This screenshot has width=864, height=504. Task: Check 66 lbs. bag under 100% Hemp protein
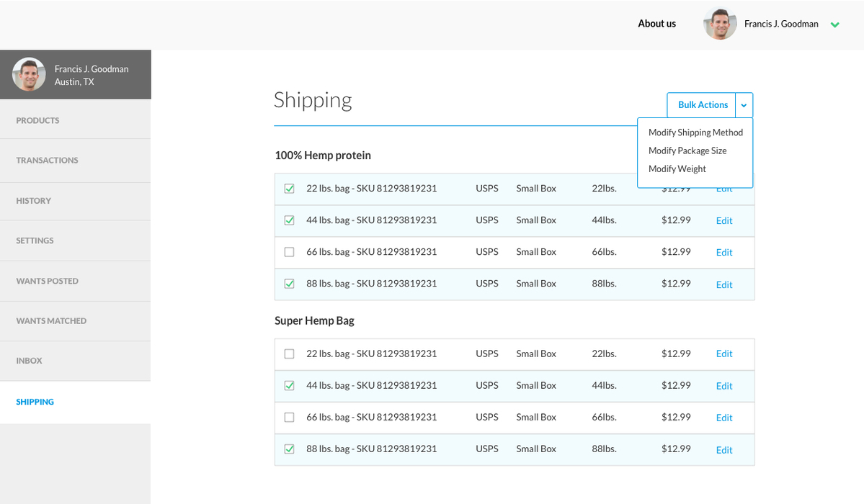(x=289, y=252)
